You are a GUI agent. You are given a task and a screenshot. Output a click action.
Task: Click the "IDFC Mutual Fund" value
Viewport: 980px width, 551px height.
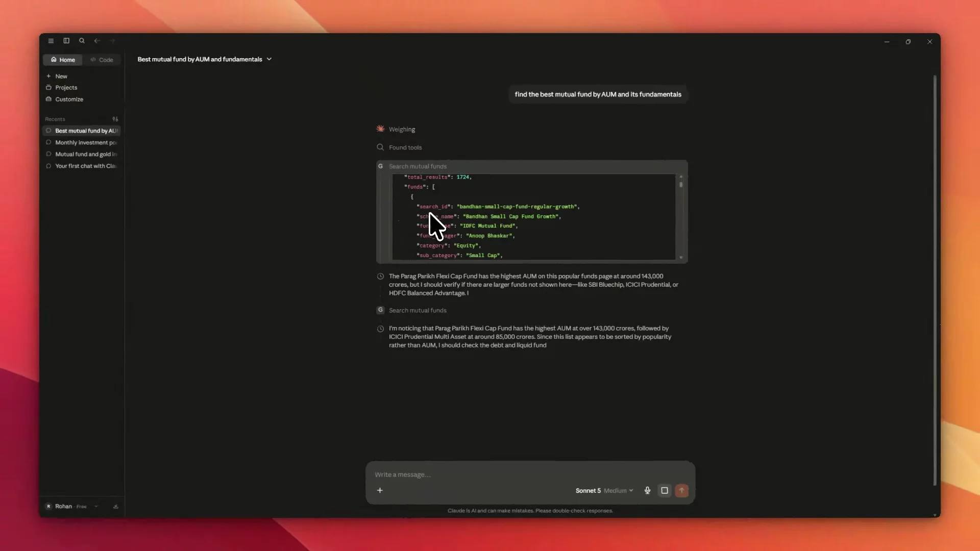tap(488, 226)
